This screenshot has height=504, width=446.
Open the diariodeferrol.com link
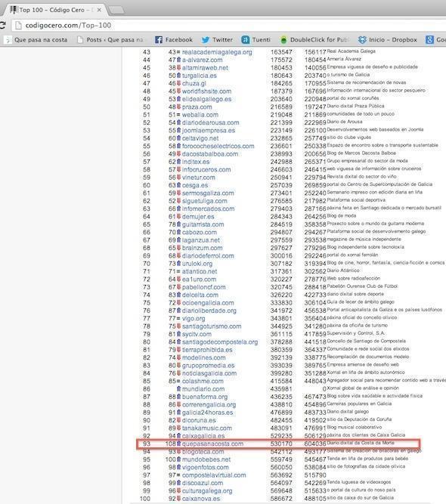[x=208, y=256]
